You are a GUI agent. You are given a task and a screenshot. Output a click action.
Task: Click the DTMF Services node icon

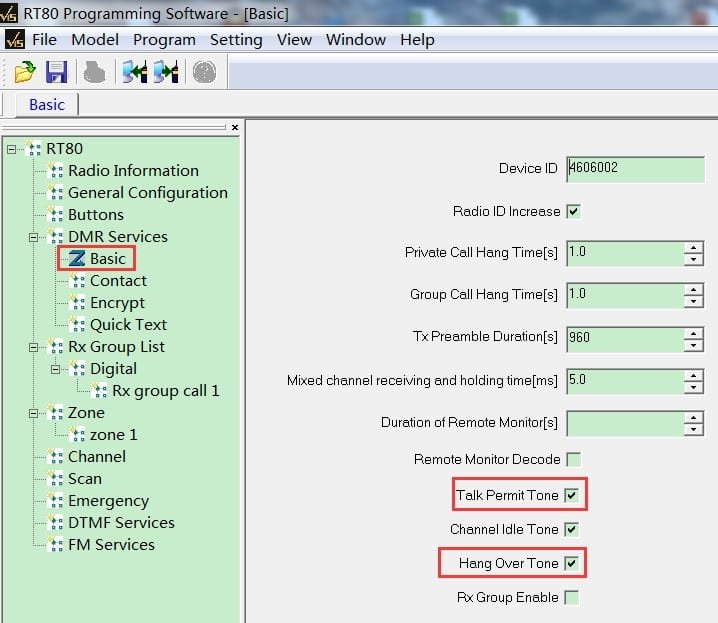pyautogui.click(x=55, y=522)
